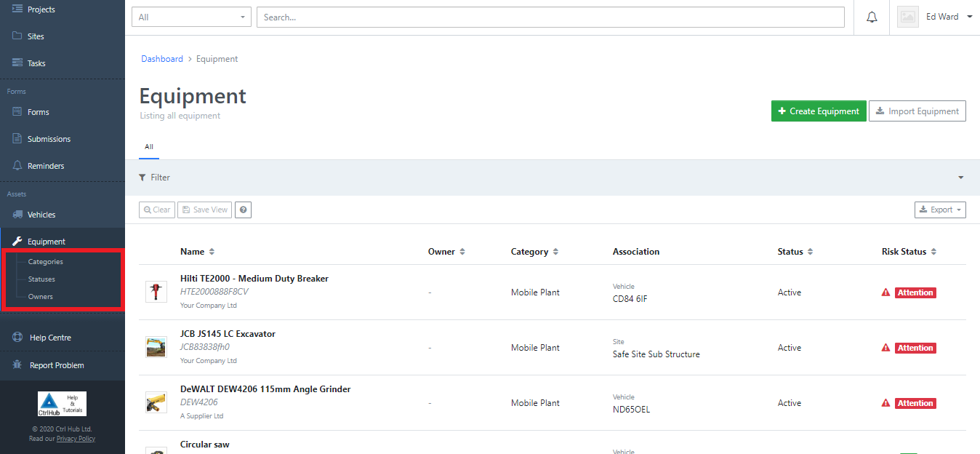Open the Export dropdown
The height and width of the screenshot is (454, 980).
coord(940,210)
